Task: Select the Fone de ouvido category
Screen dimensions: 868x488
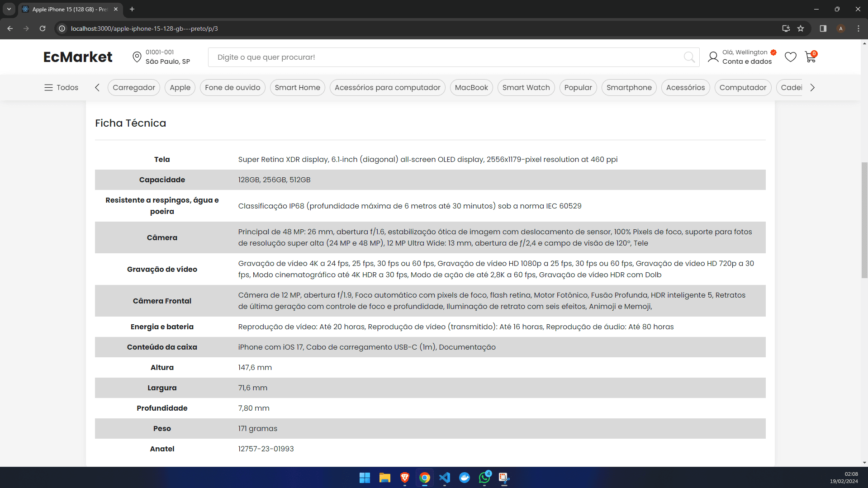Action: coord(232,87)
